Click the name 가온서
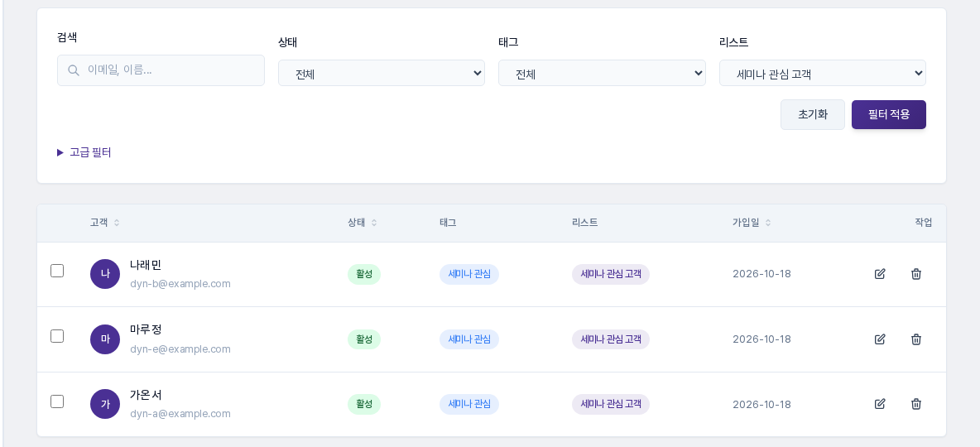 coord(146,395)
